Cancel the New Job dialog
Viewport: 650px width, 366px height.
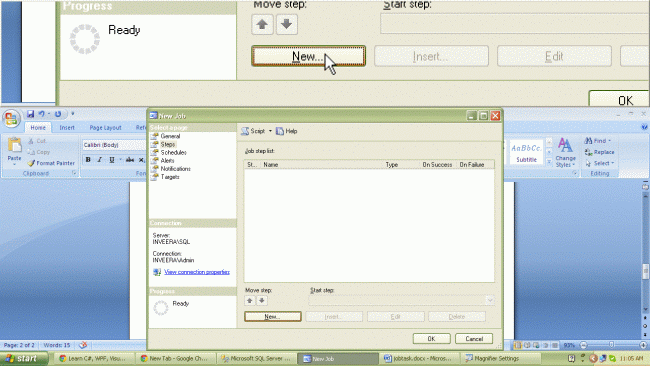[474, 339]
